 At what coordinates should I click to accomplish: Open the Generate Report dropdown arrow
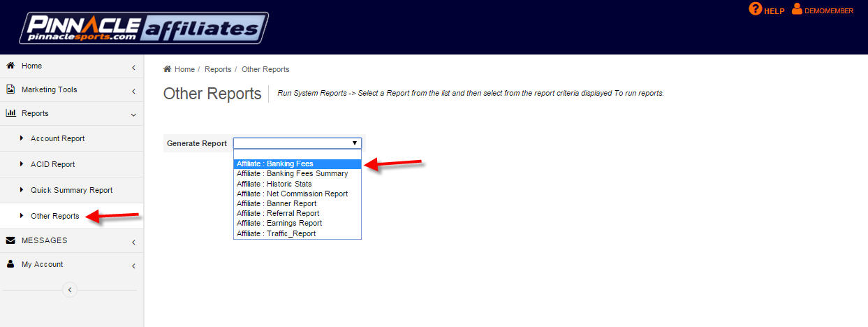click(x=355, y=143)
